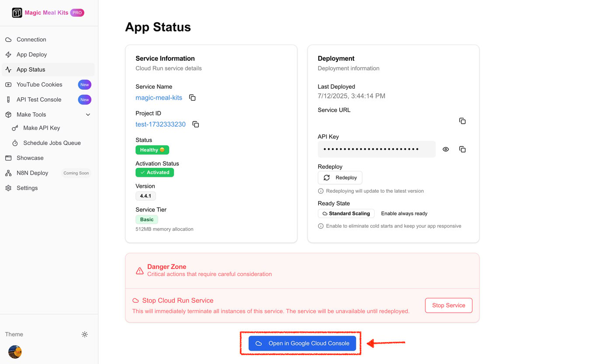
Task: Go to App Deploy in sidebar
Action: pyautogui.click(x=48, y=55)
